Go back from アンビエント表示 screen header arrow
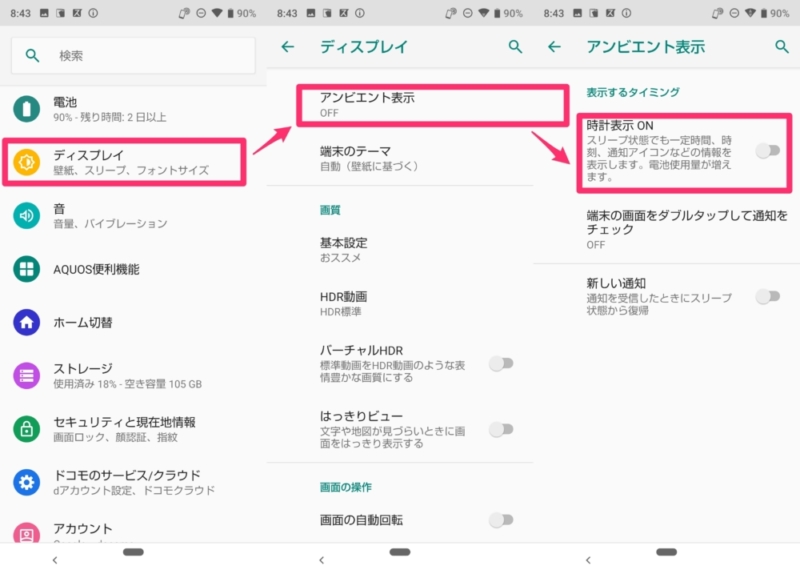Viewport: 800px width, 578px height. coord(554,47)
